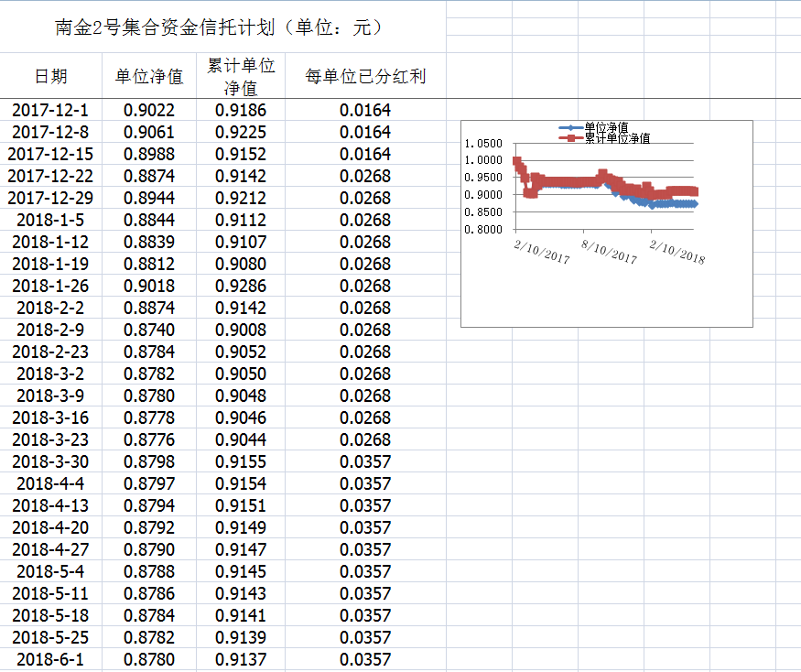Select the 日期 column header cell
The image size is (801, 672).
(x=50, y=76)
